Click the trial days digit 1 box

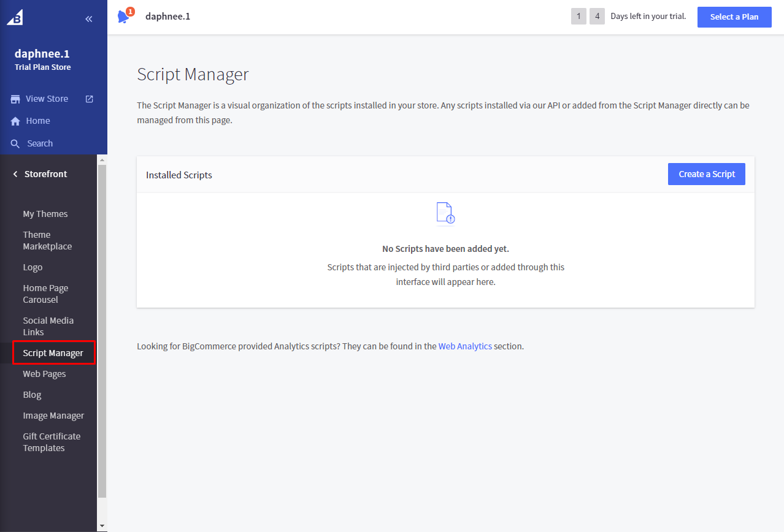(578, 17)
